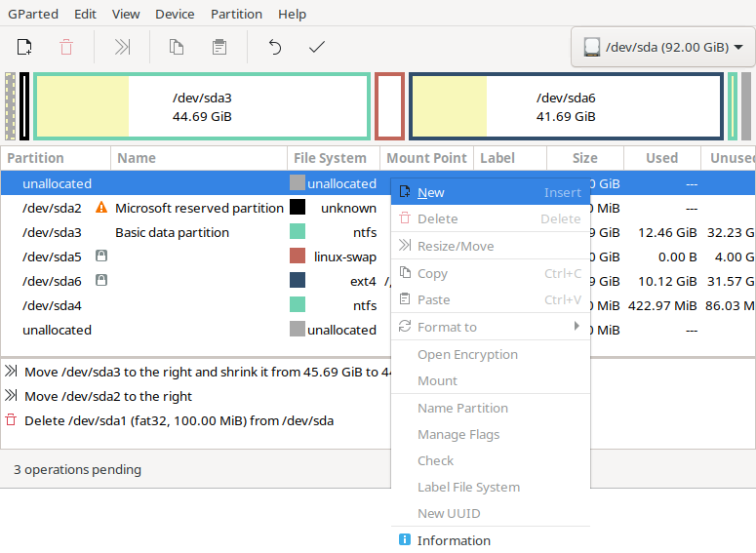Undo the last pending operation
756x553 pixels.
(x=275, y=47)
